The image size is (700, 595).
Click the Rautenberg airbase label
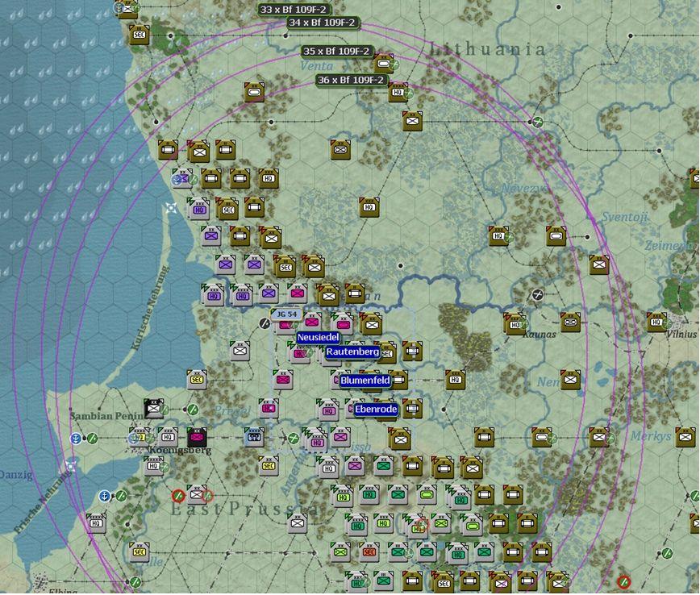pyautogui.click(x=352, y=352)
